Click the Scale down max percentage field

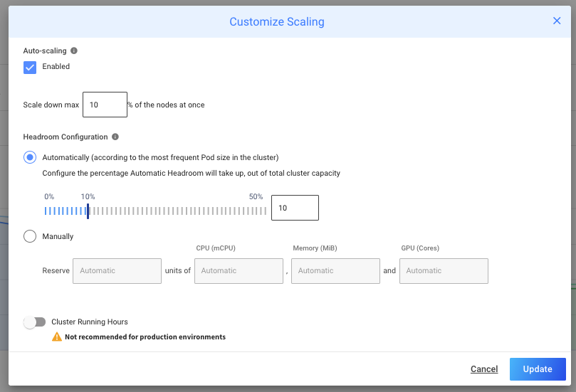(105, 105)
